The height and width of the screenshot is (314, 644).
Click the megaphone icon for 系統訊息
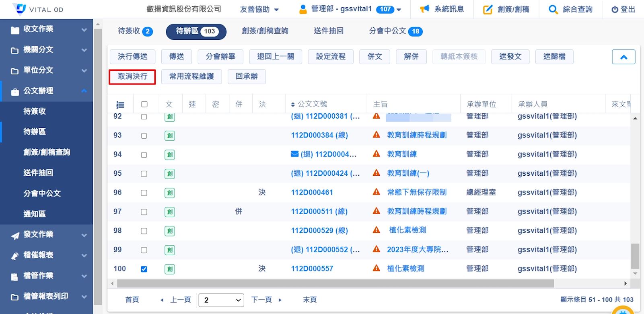point(424,9)
